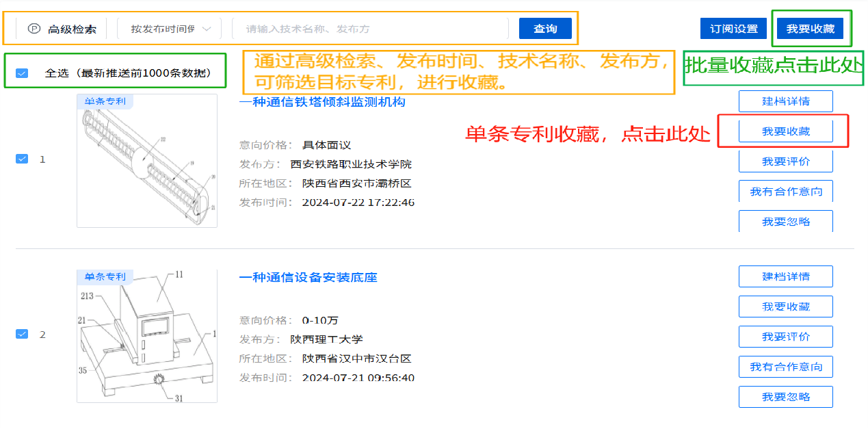Click 建档详情 for the second patent
The width and height of the screenshot is (868, 429).
[785, 276]
